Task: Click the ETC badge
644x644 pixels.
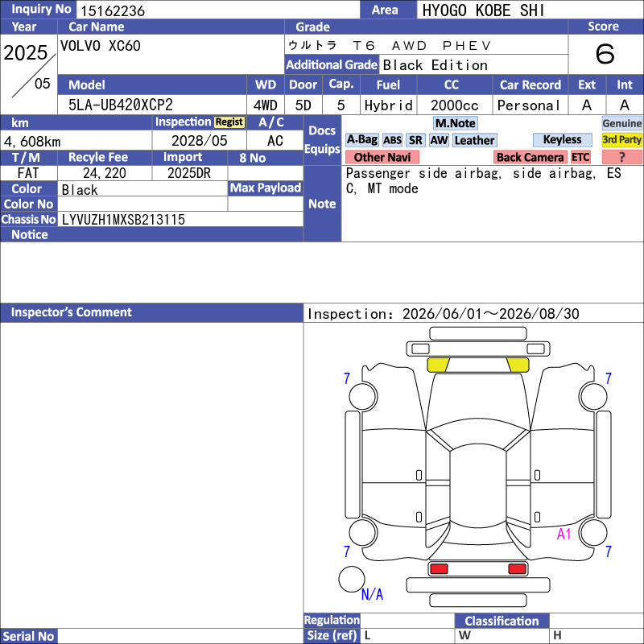Action: point(580,157)
